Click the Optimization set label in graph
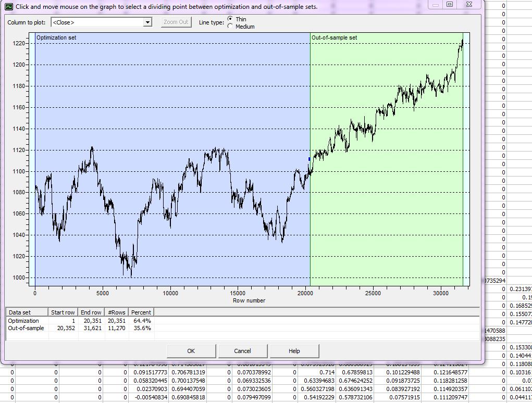Viewport: 532px width, 403px height. click(56, 37)
